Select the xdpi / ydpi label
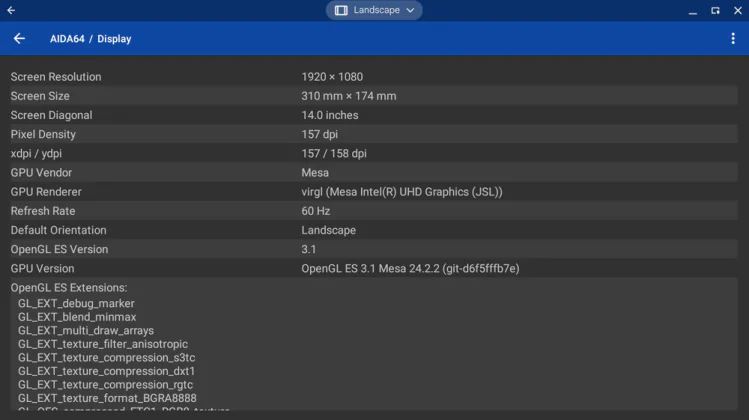 click(36, 153)
